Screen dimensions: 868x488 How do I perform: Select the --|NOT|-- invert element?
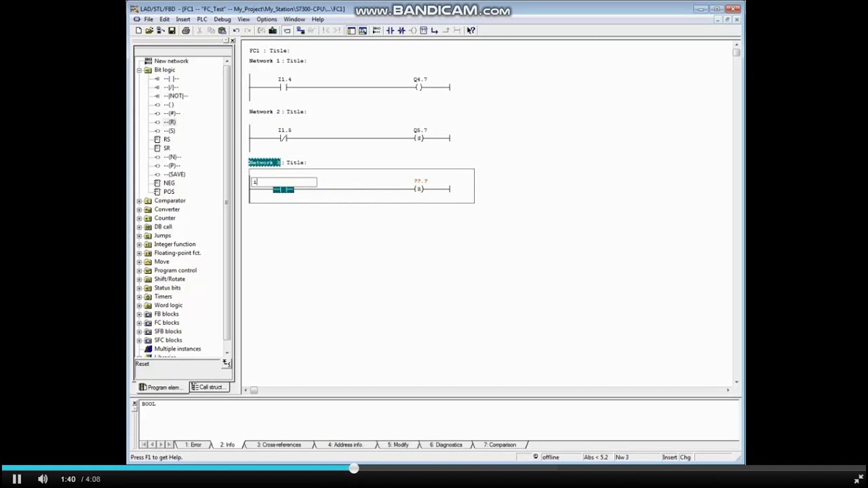point(176,96)
